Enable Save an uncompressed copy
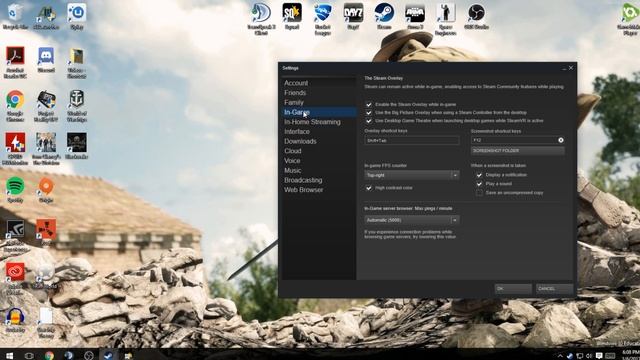 coord(479,193)
